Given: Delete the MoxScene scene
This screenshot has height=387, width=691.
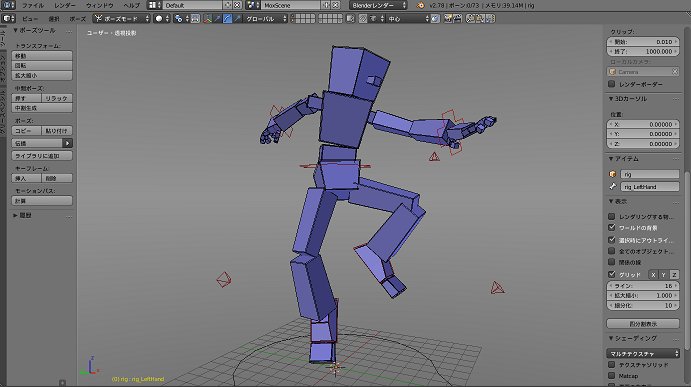Looking at the screenshot, I should tap(335, 5).
